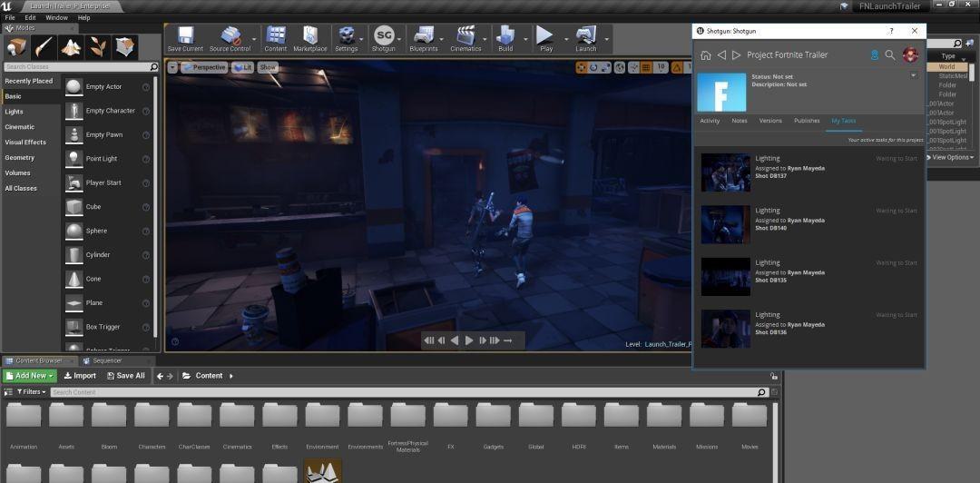This screenshot has width=980, height=483.
Task: Open Filters dropdown in Content Browser
Action: [x=29, y=392]
